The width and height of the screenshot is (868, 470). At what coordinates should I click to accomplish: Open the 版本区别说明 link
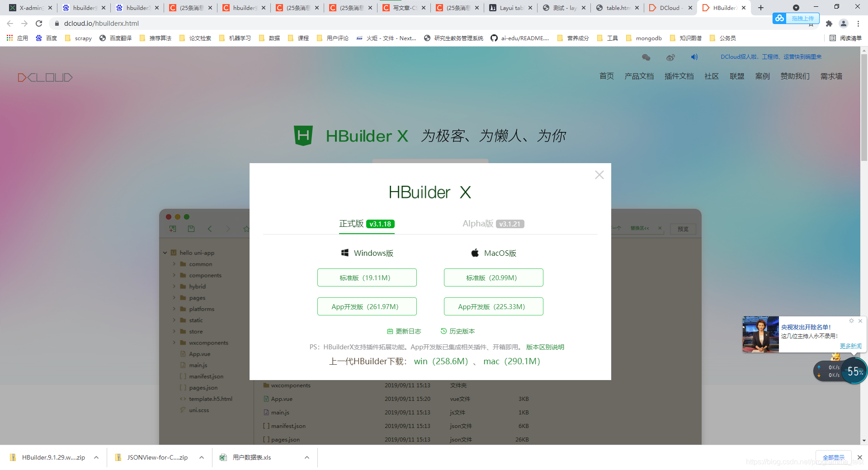pos(545,347)
